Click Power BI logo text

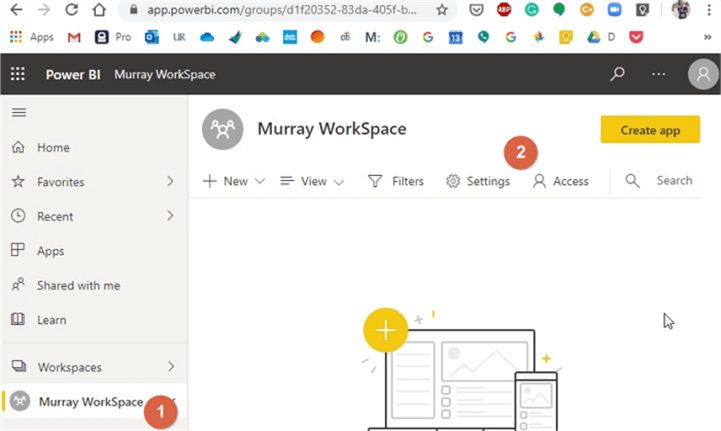pyautogui.click(x=73, y=75)
